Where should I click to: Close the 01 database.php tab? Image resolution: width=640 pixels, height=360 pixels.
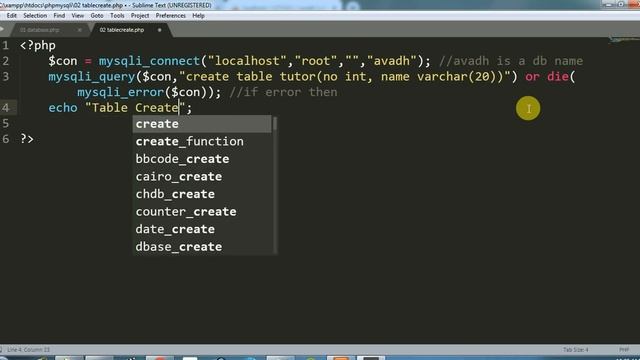pos(80,30)
